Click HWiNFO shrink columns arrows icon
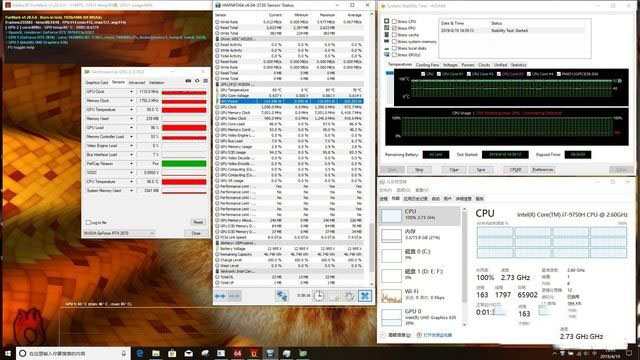The width and height of the screenshot is (640, 360). (234, 296)
